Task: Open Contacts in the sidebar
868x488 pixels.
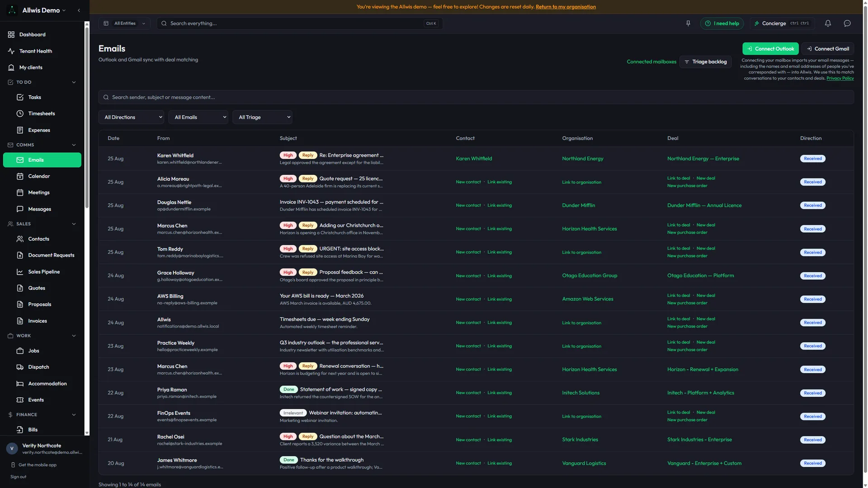Action: coord(42,239)
